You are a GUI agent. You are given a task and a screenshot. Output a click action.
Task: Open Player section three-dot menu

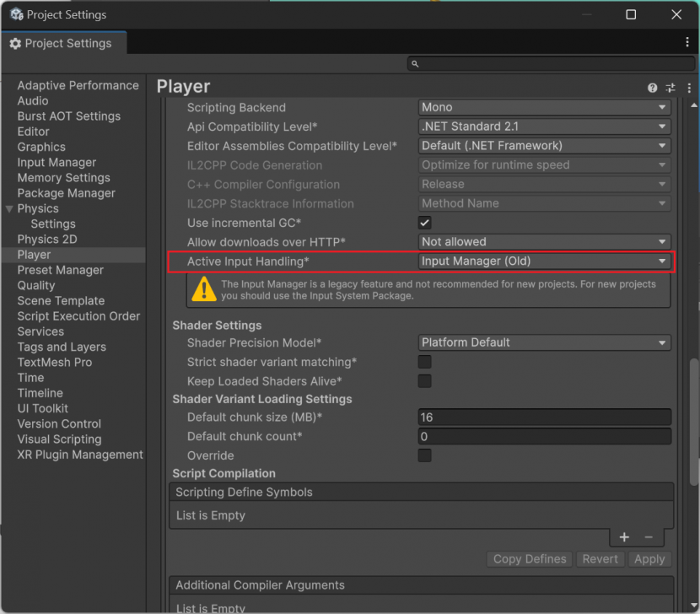pos(689,88)
